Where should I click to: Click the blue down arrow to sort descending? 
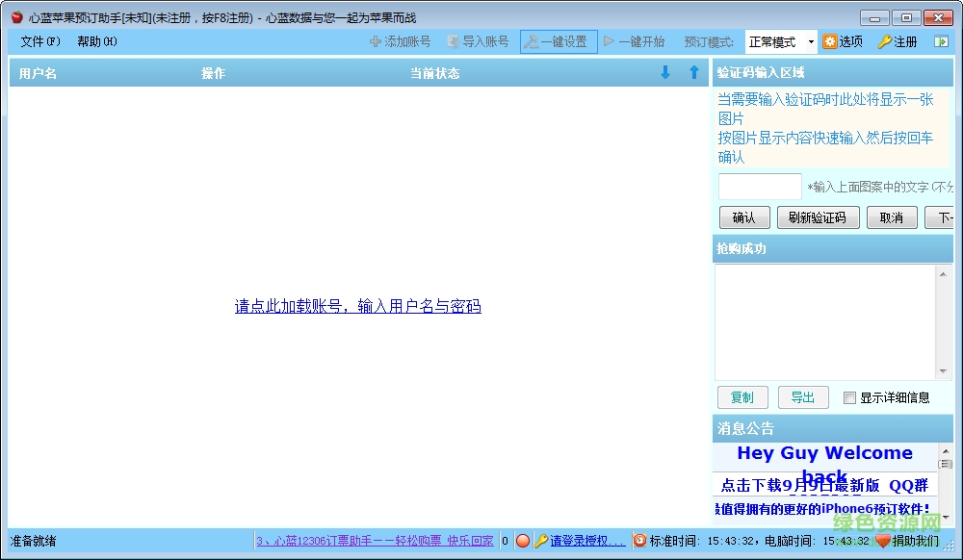pos(665,72)
